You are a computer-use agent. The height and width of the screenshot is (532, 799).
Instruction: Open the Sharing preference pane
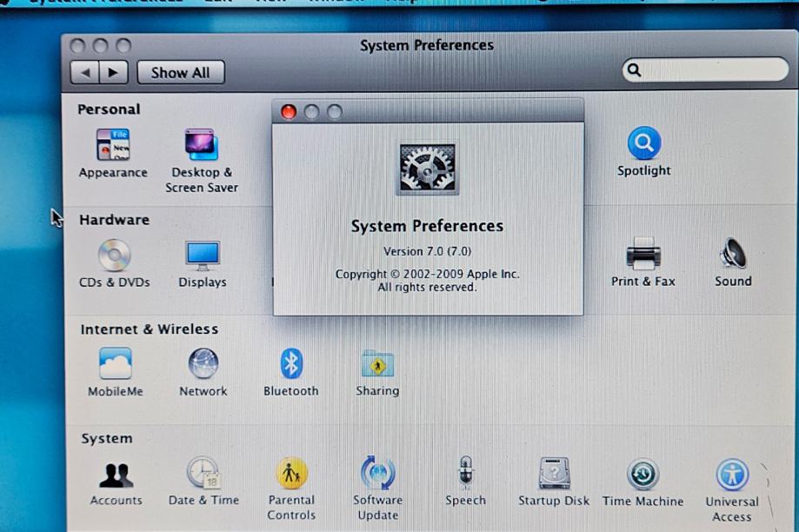pyautogui.click(x=377, y=372)
